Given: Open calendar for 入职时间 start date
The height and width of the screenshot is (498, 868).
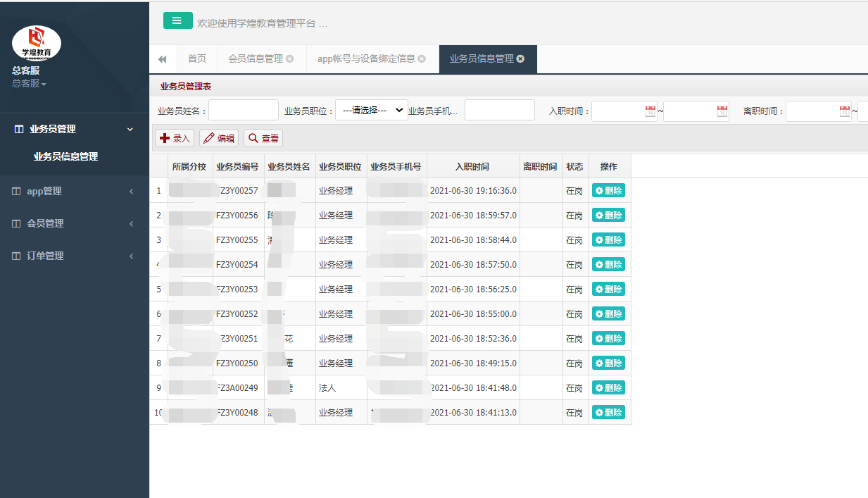Looking at the screenshot, I should coord(650,111).
